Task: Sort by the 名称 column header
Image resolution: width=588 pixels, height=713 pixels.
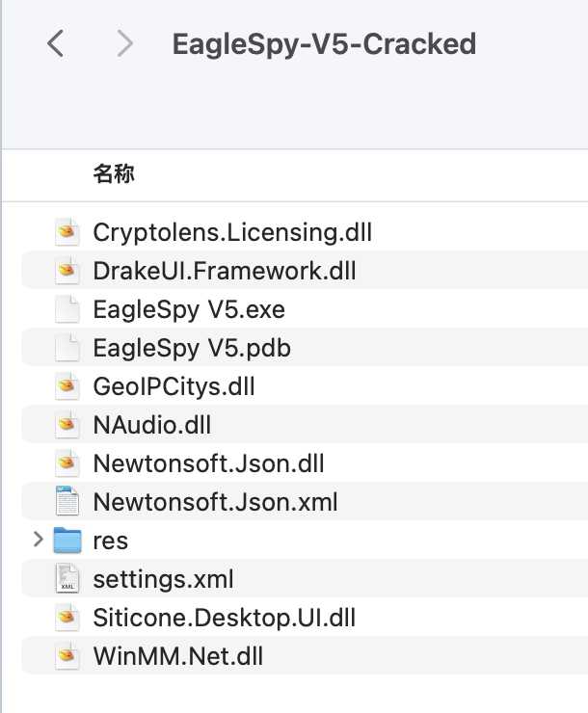Action: (114, 173)
